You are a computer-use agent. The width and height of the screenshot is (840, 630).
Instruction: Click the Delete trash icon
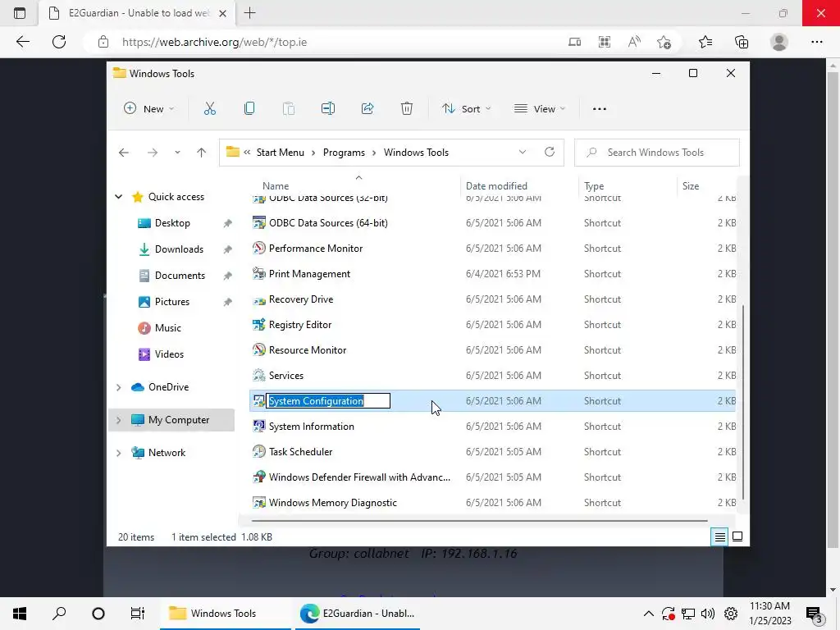pyautogui.click(x=407, y=109)
